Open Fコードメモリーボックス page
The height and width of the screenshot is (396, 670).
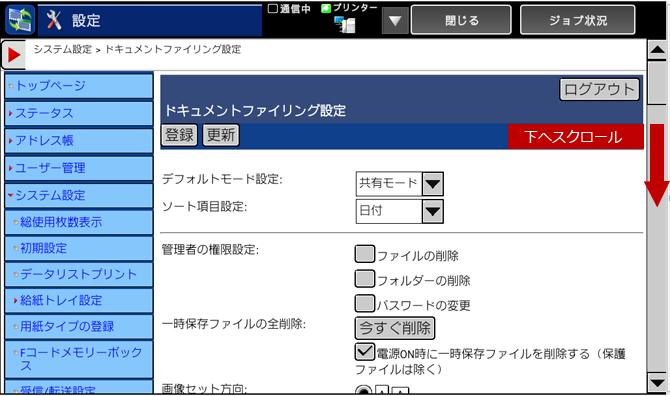coord(79,359)
